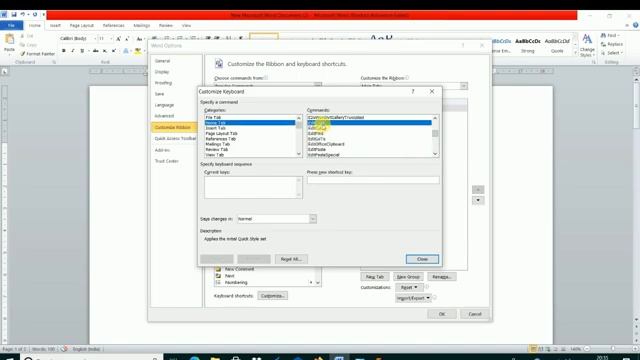Click the zoom slider in status bar
Image resolution: width=640 pixels, height=360 pixels.
click(612, 349)
